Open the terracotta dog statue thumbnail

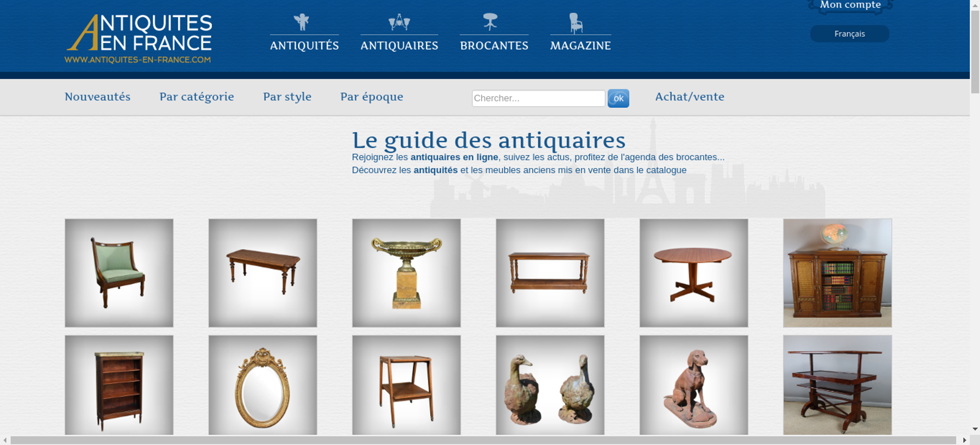[694, 385]
